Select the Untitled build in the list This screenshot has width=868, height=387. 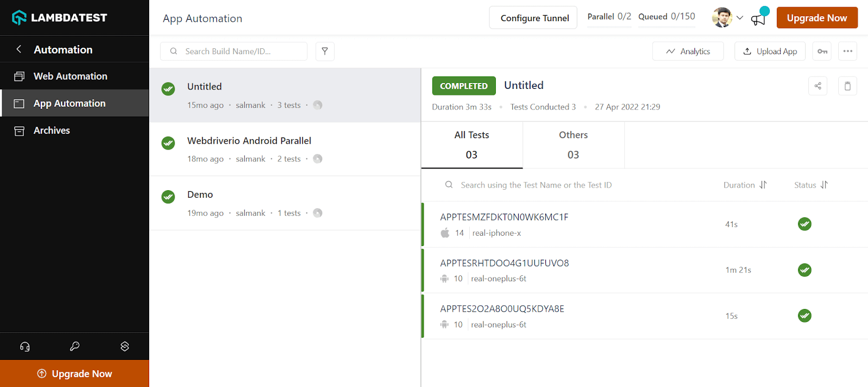285,95
